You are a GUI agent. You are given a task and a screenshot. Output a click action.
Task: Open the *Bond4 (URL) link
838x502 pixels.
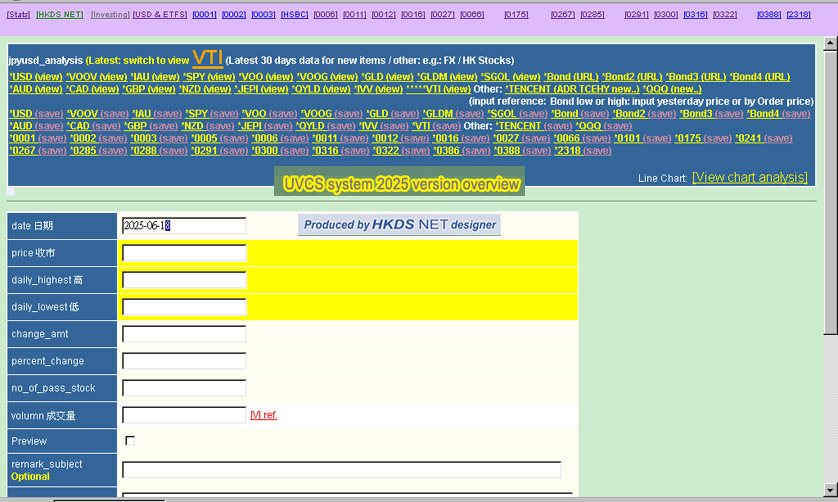pos(759,77)
